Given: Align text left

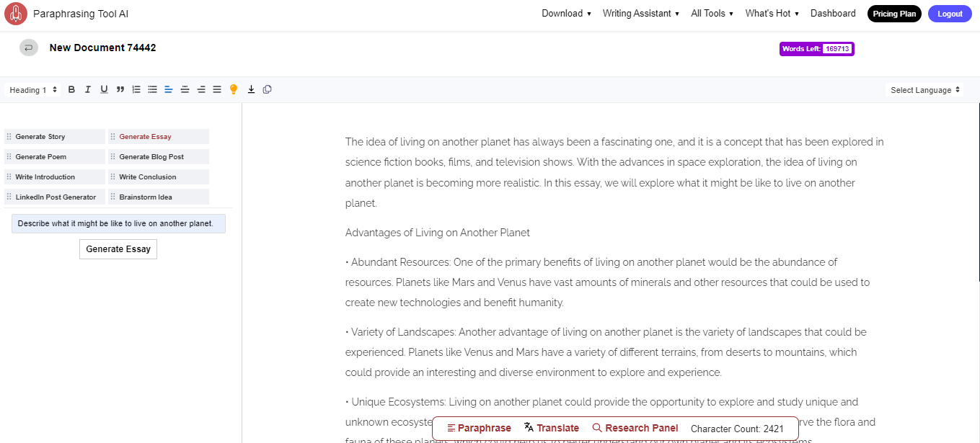Looking at the screenshot, I should coord(169,89).
